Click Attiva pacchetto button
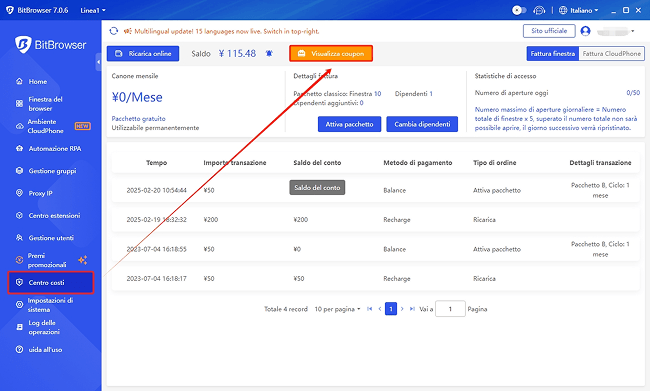 point(349,124)
